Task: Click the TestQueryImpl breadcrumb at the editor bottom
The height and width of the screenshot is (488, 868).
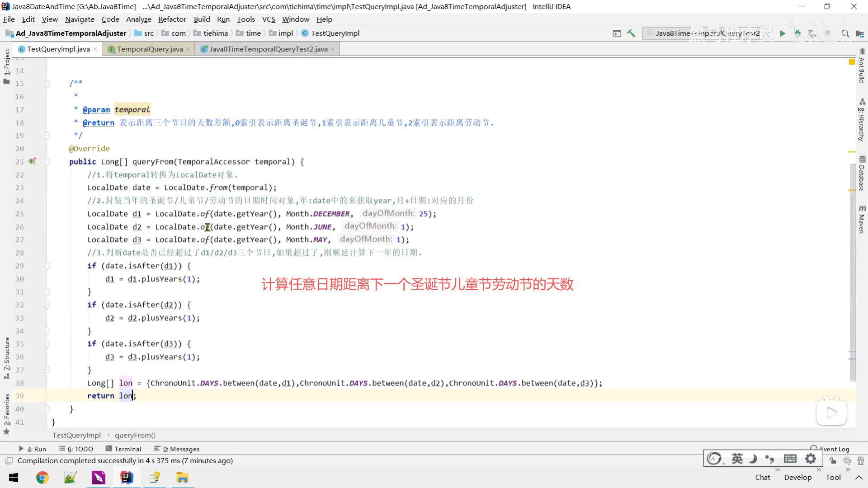Action: point(76,435)
